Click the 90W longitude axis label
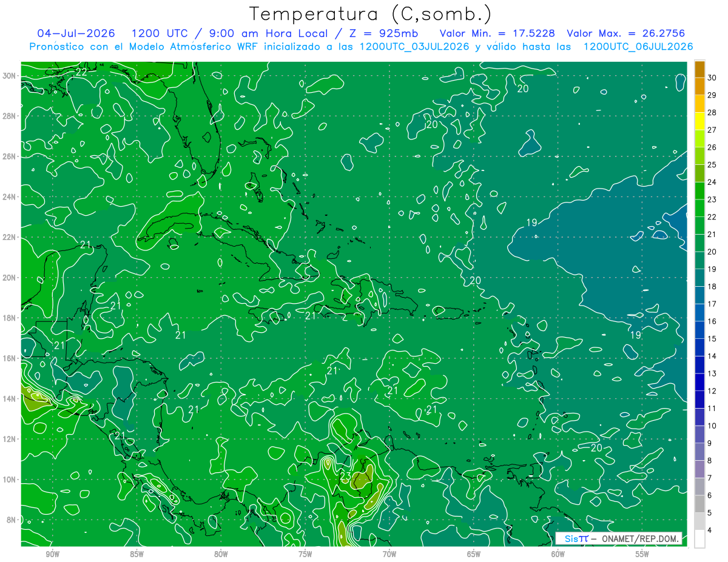728x562 pixels. [52, 555]
